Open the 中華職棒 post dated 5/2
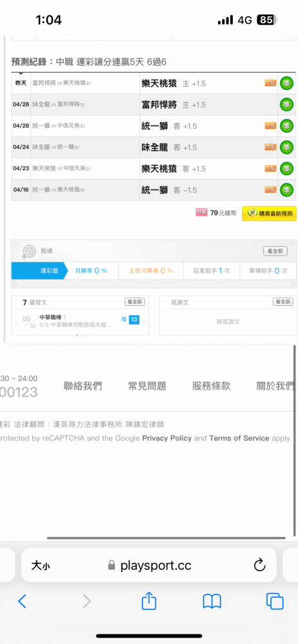Screen dimensions: 298x644 [75, 321]
